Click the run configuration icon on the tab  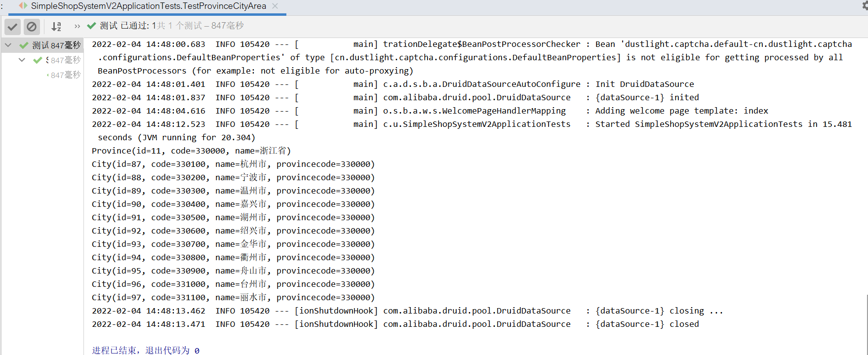click(x=23, y=5)
